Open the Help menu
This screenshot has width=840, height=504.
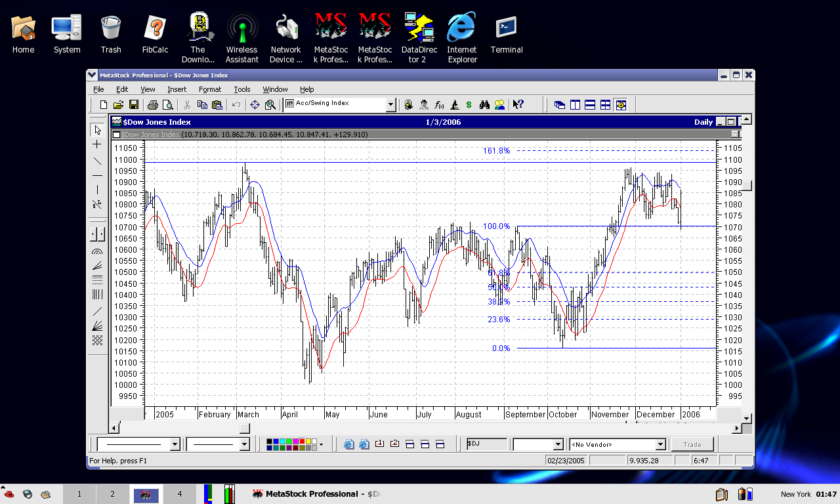tap(307, 89)
